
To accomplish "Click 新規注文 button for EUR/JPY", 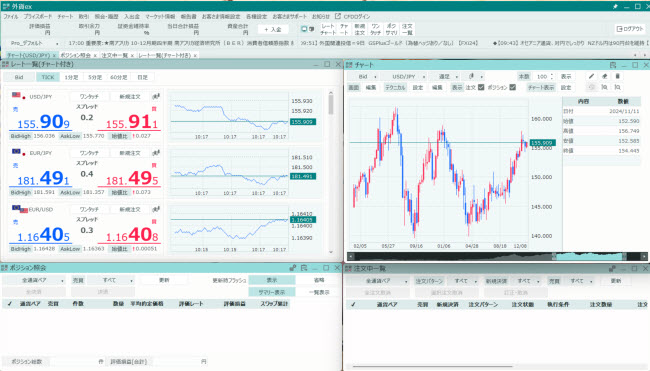I will [x=130, y=153].
